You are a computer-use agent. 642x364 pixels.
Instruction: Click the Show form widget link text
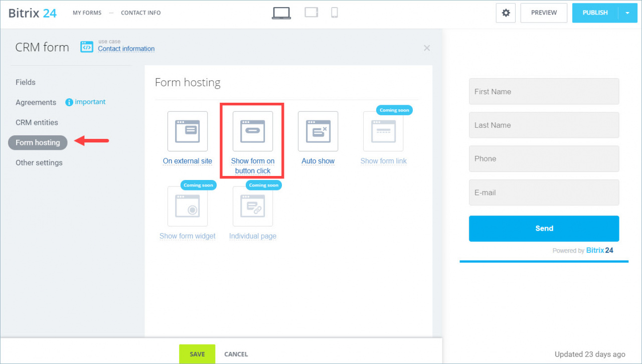point(188,236)
